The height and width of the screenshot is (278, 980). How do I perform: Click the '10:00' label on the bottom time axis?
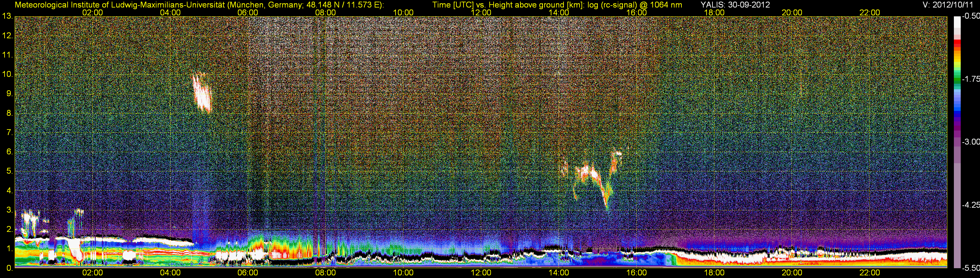[x=403, y=273]
